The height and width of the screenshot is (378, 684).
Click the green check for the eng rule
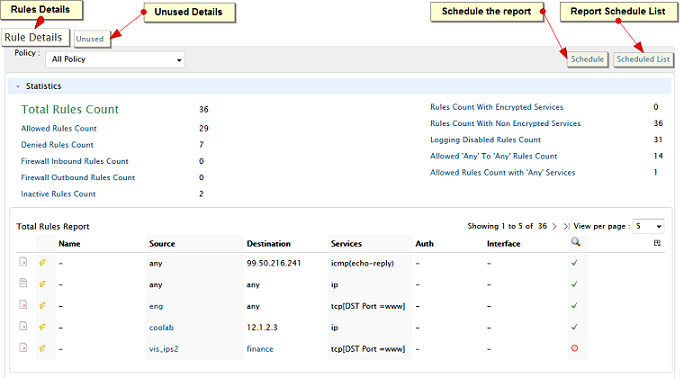pyautogui.click(x=575, y=306)
